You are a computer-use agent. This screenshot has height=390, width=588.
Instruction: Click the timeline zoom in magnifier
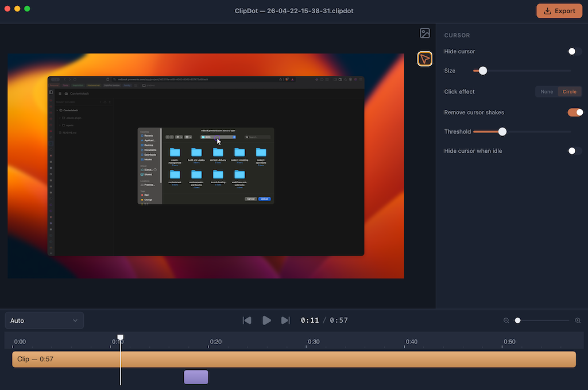click(x=578, y=321)
